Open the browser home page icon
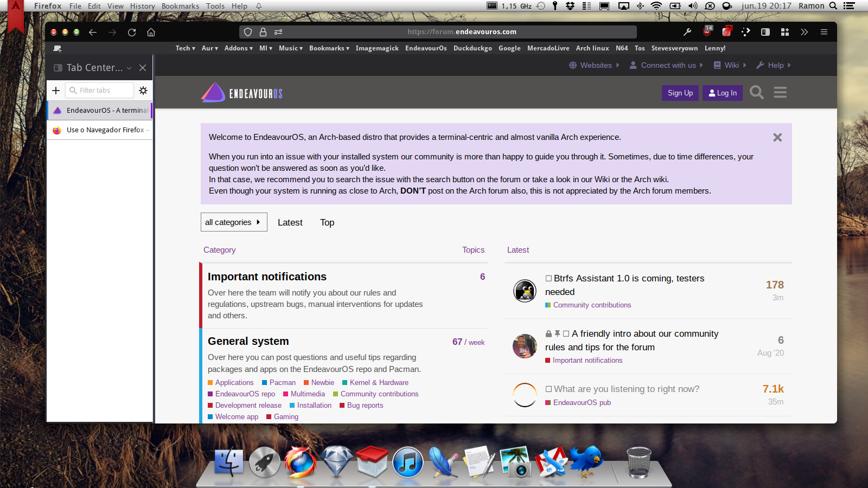The image size is (868, 488). pyautogui.click(x=151, y=32)
